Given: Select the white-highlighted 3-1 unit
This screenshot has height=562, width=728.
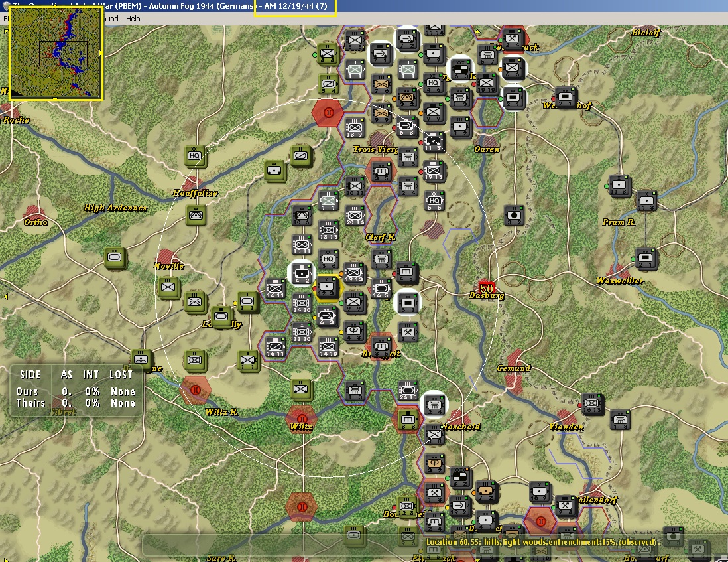Looking at the screenshot, I should [x=408, y=303].
